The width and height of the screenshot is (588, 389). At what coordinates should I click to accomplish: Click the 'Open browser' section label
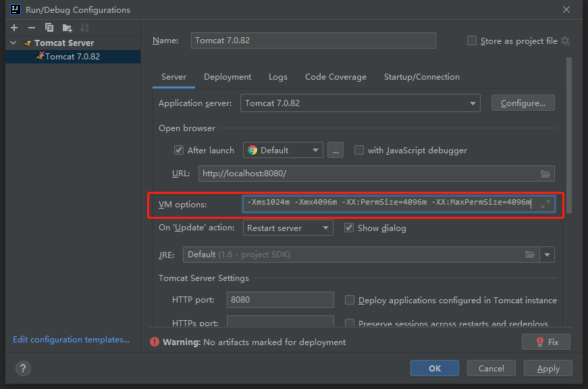[x=187, y=128]
